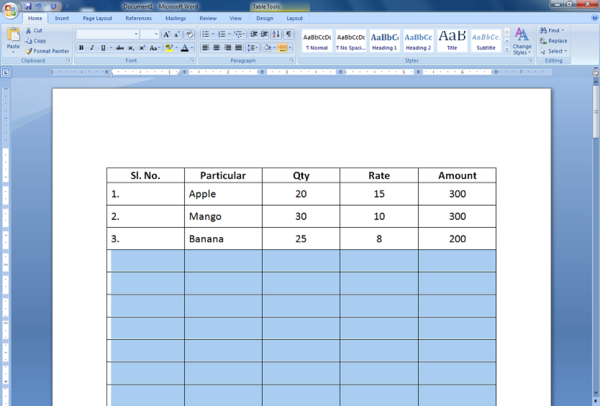Viewport: 600px width, 406px height.
Task: Cut the selected content
Action: tap(34, 30)
